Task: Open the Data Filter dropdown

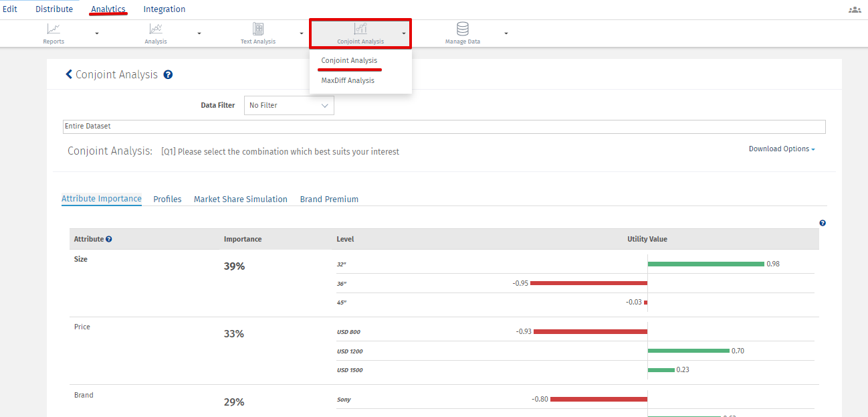Action: [x=289, y=105]
